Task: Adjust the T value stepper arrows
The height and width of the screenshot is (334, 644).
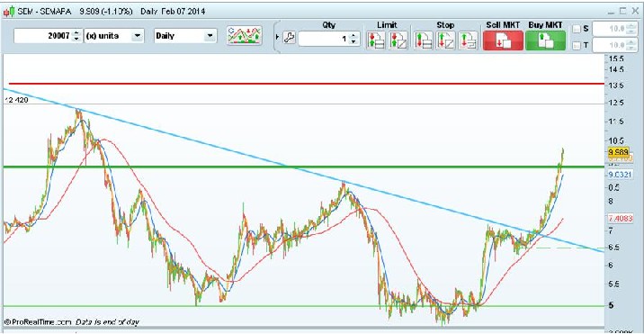Action: [632, 45]
